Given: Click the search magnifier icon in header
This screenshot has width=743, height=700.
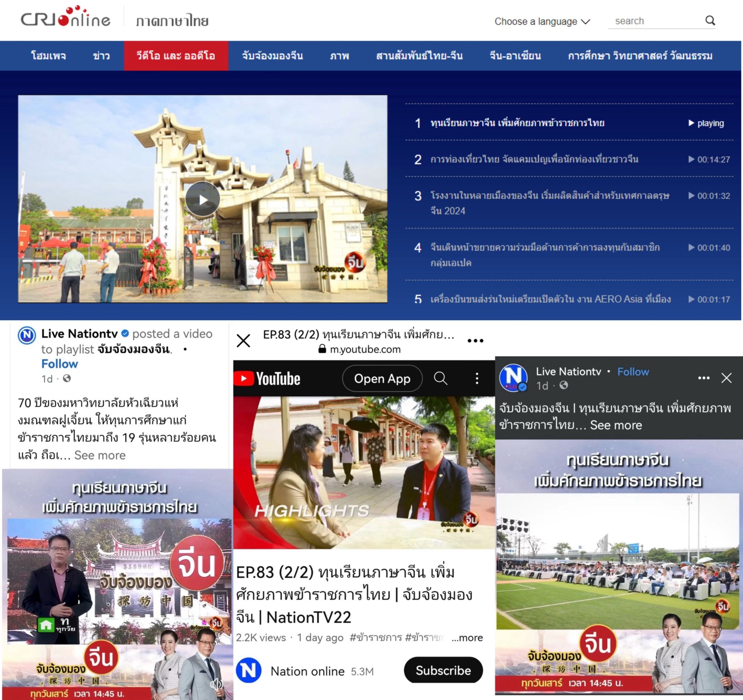Looking at the screenshot, I should (x=710, y=21).
